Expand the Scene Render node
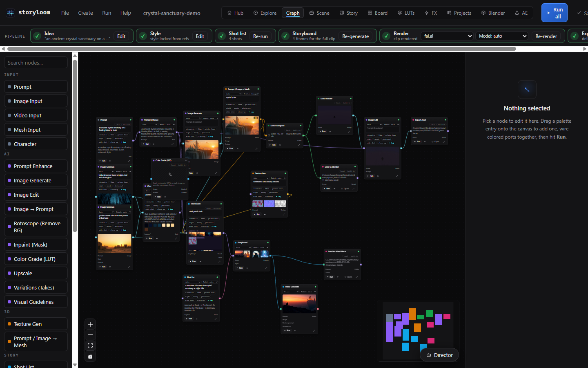Screen dimensions: 588x368 [349, 131]
